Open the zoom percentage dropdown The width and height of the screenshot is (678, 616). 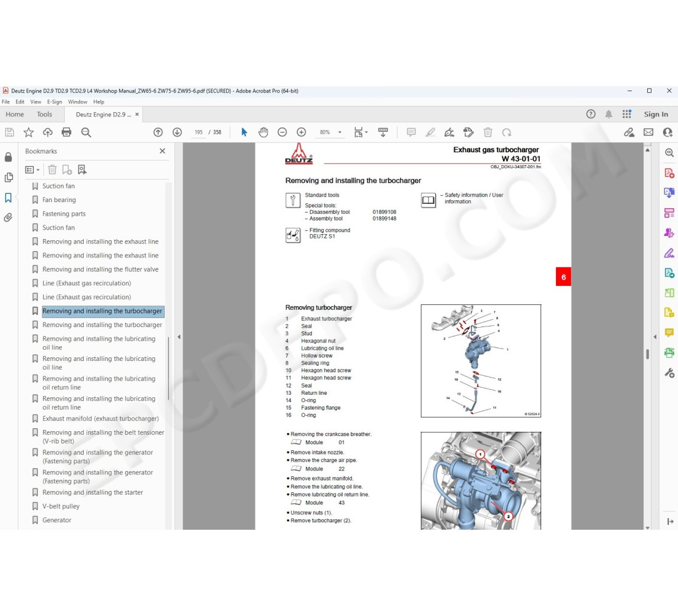coord(338,132)
